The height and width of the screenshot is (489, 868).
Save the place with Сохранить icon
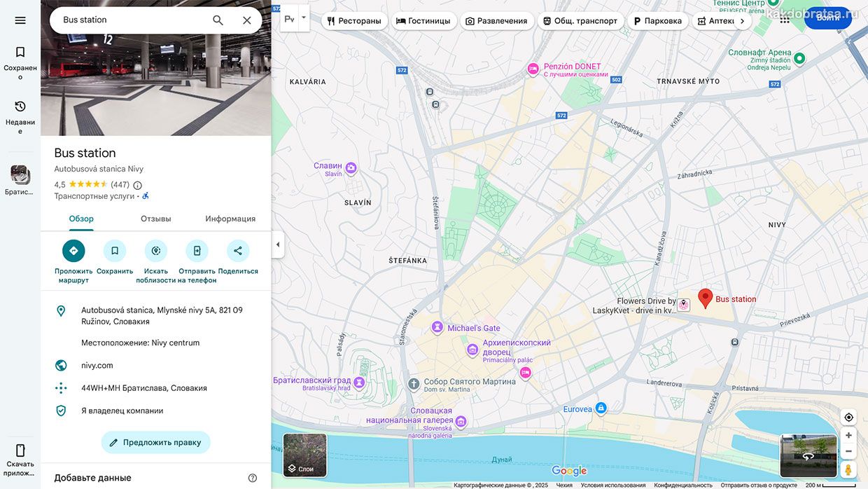point(115,251)
